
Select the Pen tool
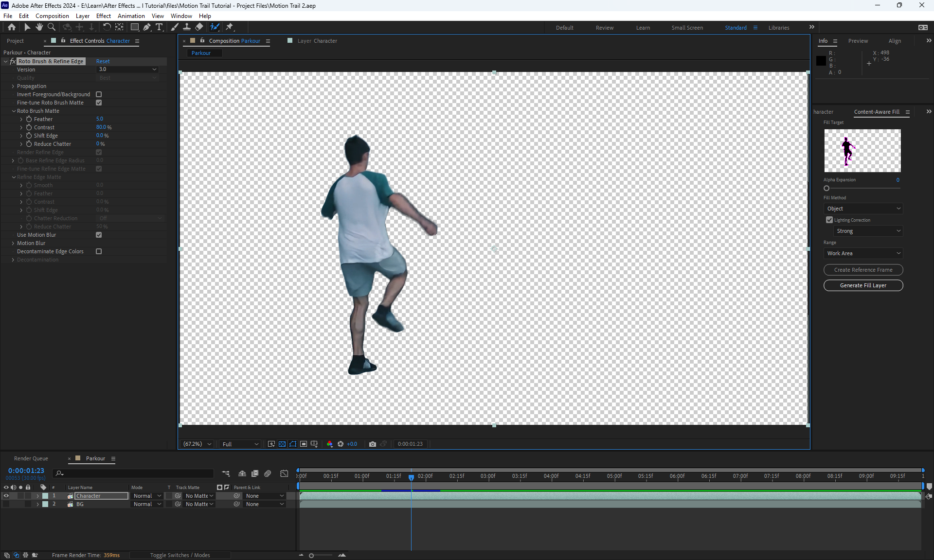(x=147, y=27)
